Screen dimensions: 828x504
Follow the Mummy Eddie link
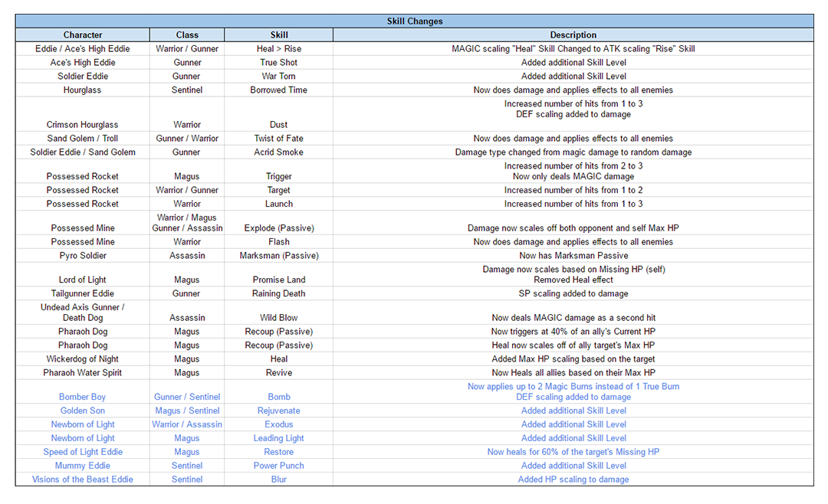coord(83,466)
